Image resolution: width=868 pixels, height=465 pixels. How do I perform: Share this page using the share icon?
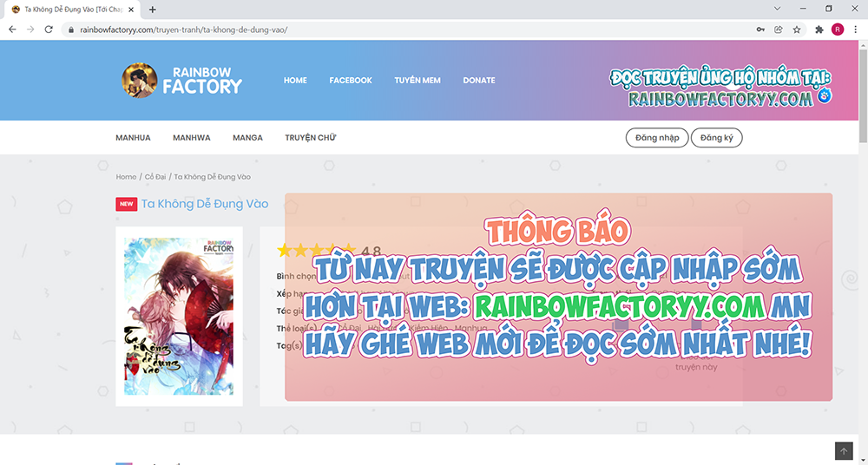click(779, 29)
